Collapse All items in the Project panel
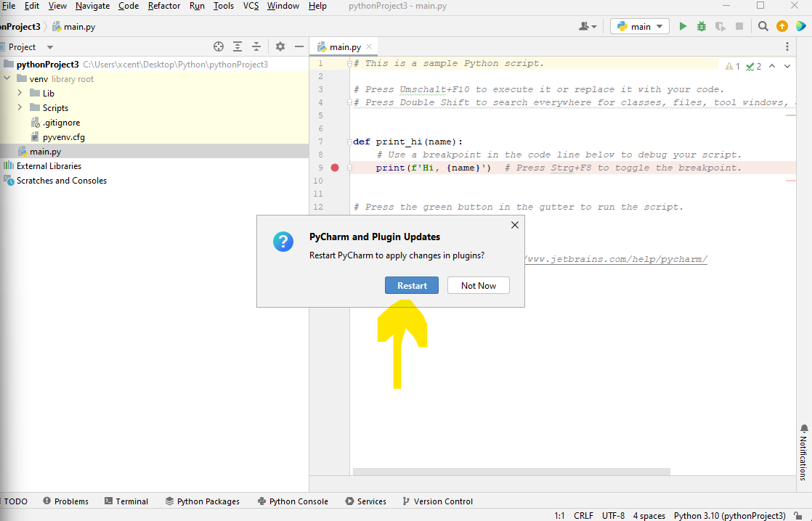The width and height of the screenshot is (812, 521). [256, 46]
